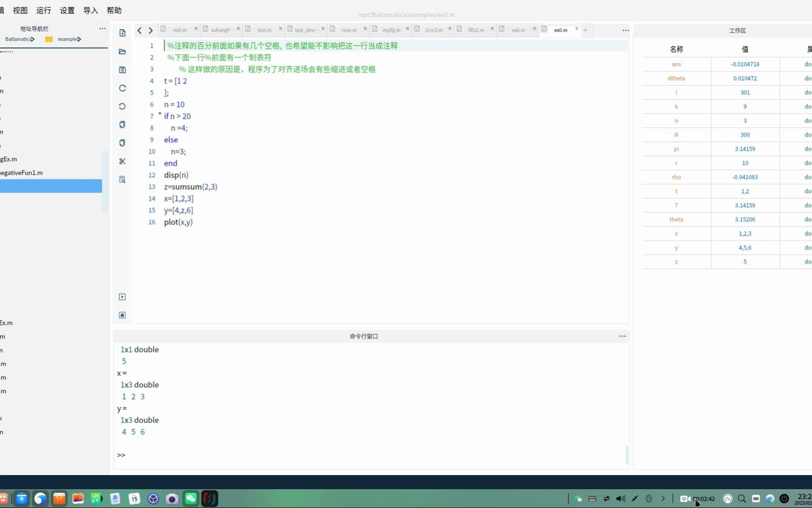Click code line 16 plot(x,y)
Image resolution: width=812 pixels, height=508 pixels.
pos(178,222)
